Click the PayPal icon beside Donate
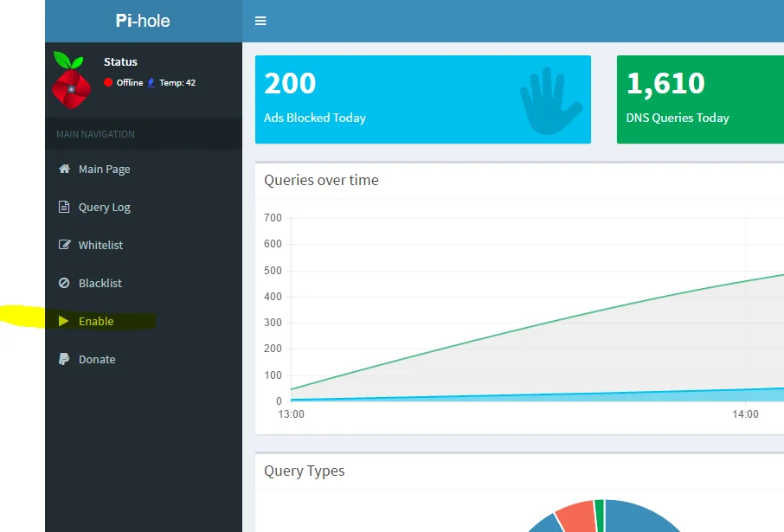The image size is (784, 532). click(x=64, y=359)
